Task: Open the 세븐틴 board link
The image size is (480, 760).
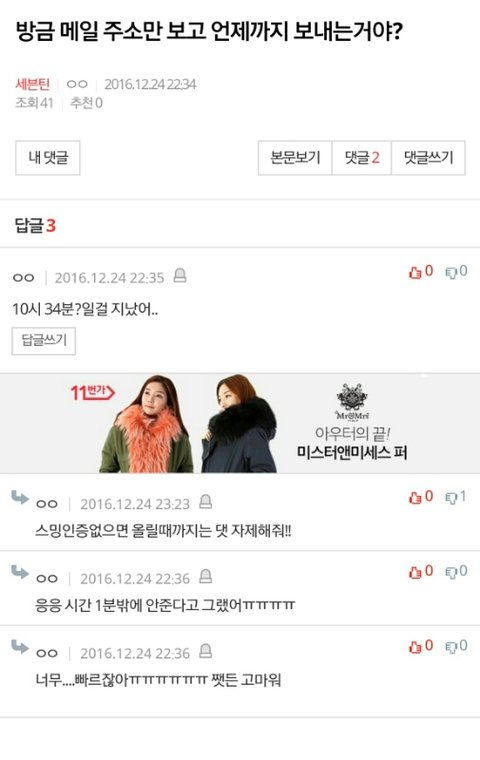Action: (x=32, y=84)
